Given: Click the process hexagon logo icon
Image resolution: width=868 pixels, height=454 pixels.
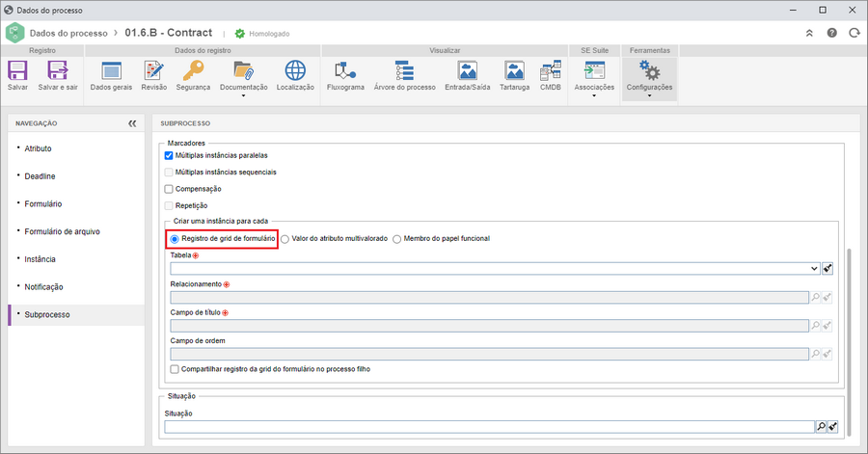Looking at the screenshot, I should click(x=14, y=33).
